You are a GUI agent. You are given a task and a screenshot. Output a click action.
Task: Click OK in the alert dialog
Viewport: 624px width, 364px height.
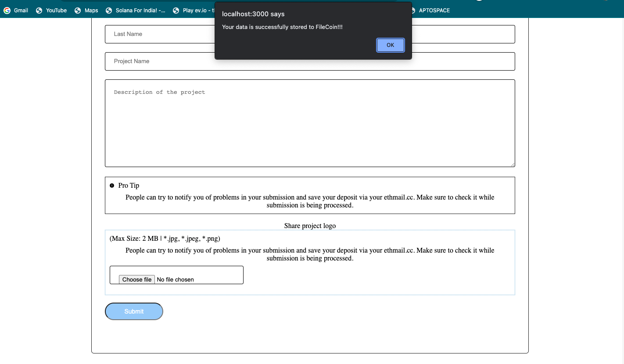point(390,45)
